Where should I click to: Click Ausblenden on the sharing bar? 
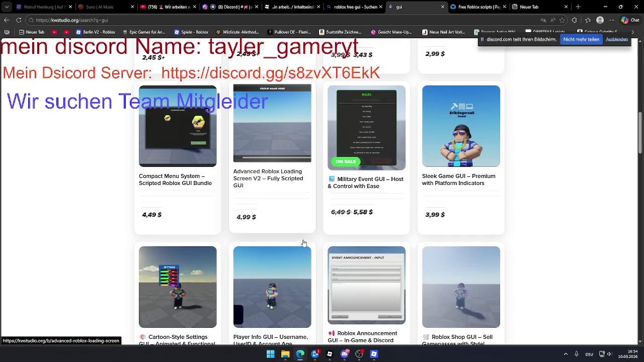617,39
